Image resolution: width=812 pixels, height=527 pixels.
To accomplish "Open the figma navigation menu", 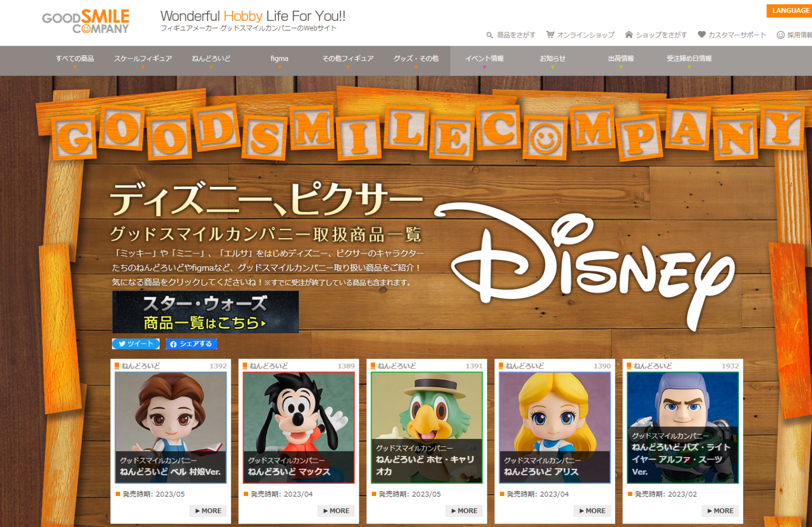I will point(279,59).
